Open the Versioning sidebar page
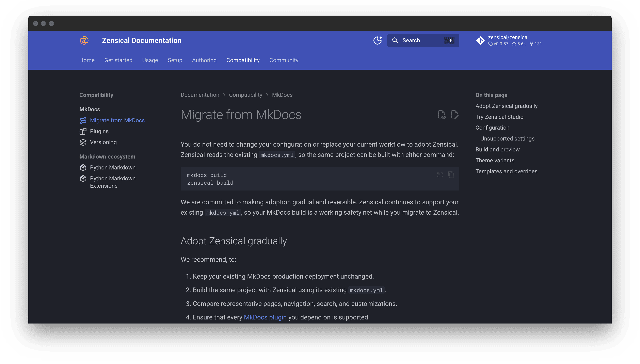 (103, 142)
